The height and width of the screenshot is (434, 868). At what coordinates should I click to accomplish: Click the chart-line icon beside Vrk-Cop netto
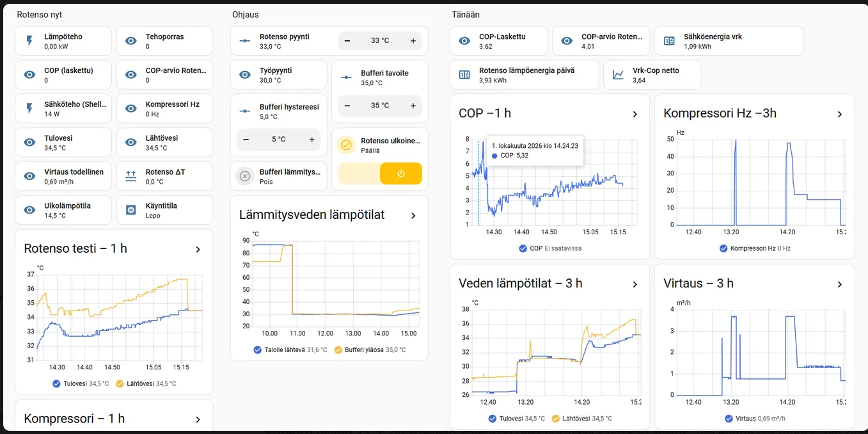pyautogui.click(x=618, y=75)
